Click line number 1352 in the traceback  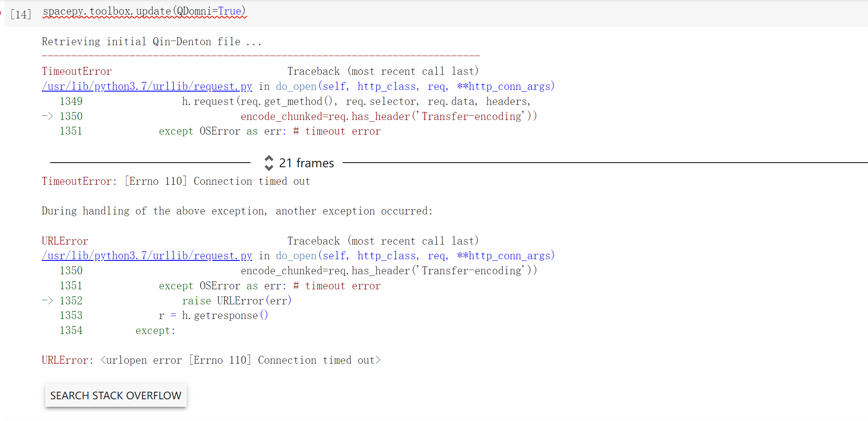tap(71, 300)
